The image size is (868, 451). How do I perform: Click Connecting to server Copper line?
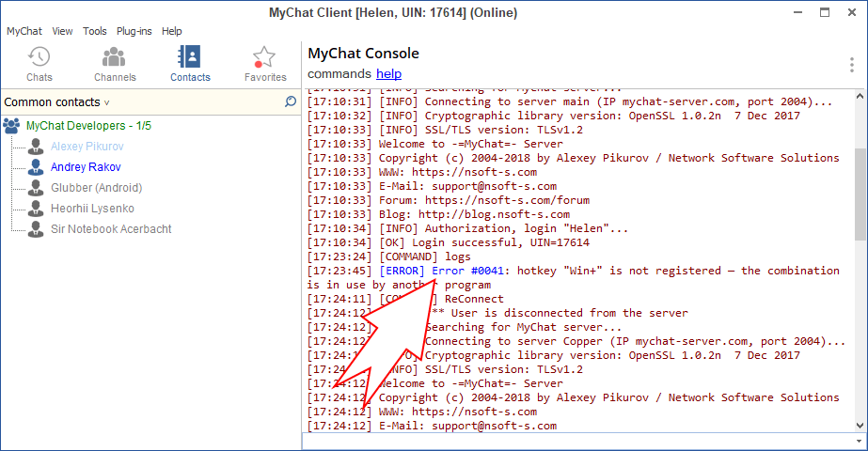pyautogui.click(x=576, y=341)
